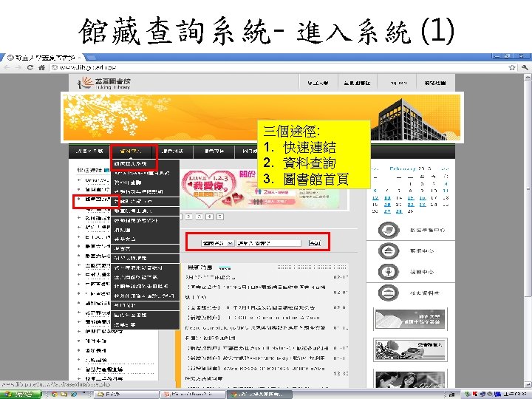Open the green Windows Start button
Viewport: 532px width, 399px height.
click(x=20, y=395)
